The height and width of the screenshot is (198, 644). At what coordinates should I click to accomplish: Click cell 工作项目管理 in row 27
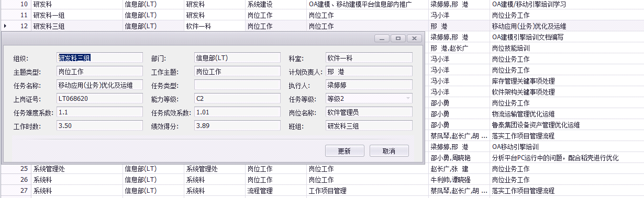(367, 191)
